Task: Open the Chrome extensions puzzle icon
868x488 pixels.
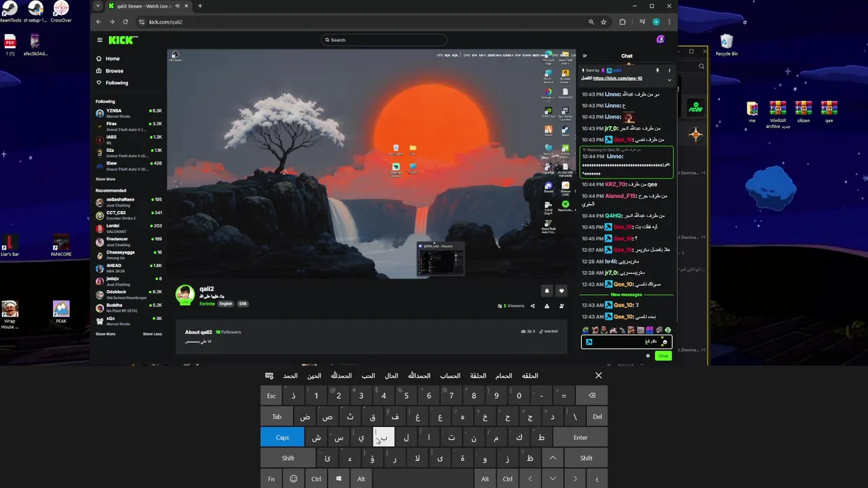Action: pos(623,22)
